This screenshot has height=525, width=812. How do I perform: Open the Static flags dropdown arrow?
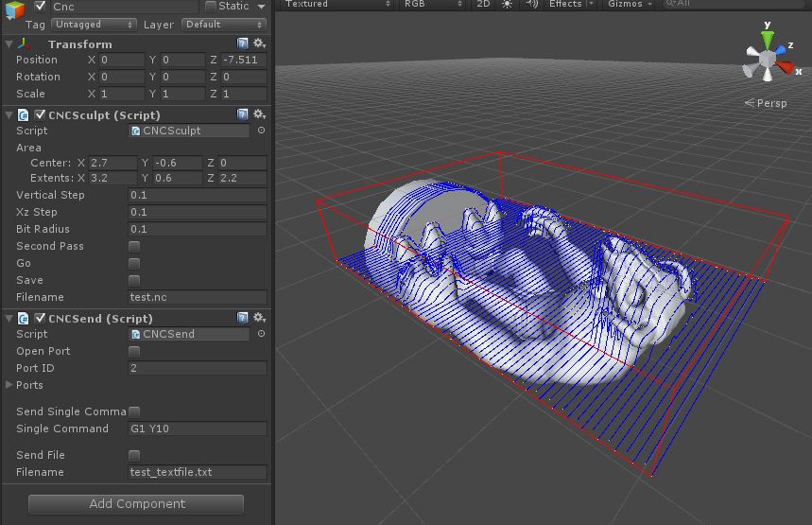click(x=262, y=7)
